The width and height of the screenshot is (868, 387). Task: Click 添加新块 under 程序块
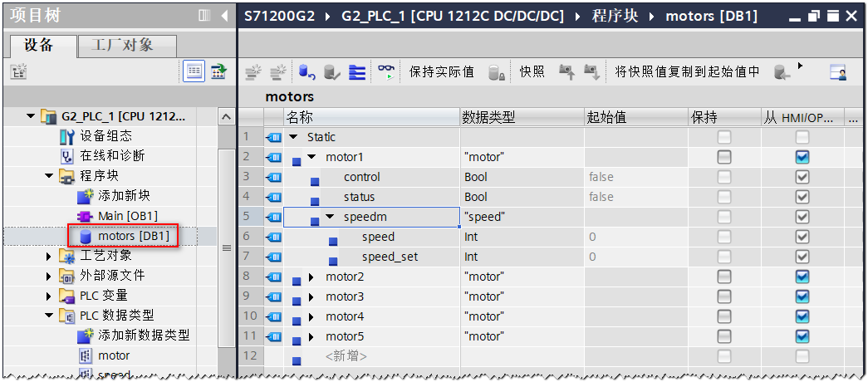point(124,196)
